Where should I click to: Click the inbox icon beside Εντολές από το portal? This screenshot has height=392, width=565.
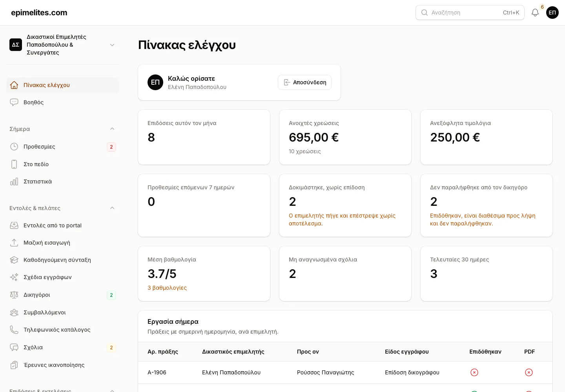coord(14,225)
